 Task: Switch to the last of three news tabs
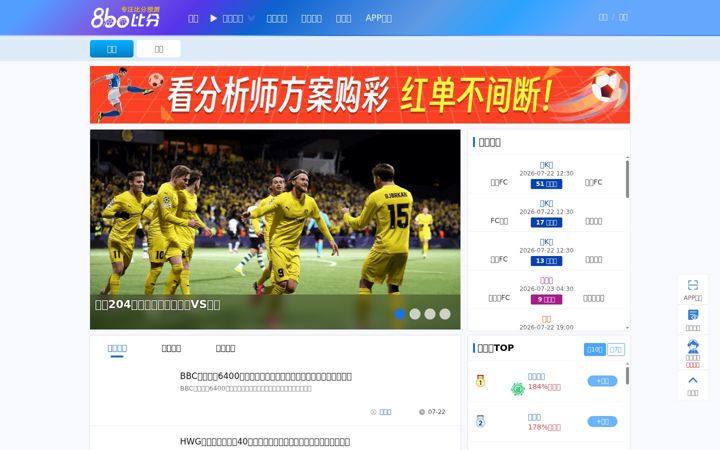point(225,349)
